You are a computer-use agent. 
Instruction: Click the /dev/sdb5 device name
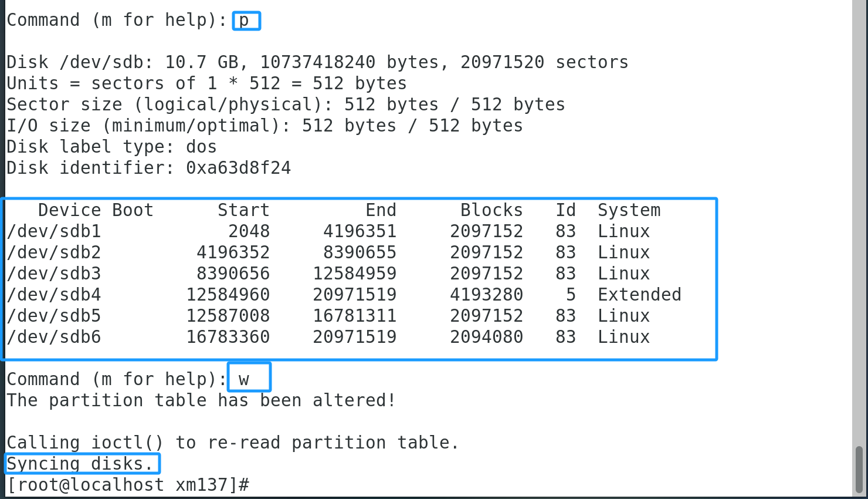tap(54, 316)
